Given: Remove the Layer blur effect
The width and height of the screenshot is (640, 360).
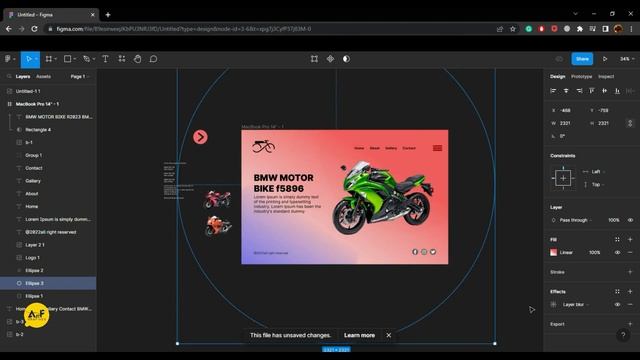Looking at the screenshot, I should pos(630,304).
